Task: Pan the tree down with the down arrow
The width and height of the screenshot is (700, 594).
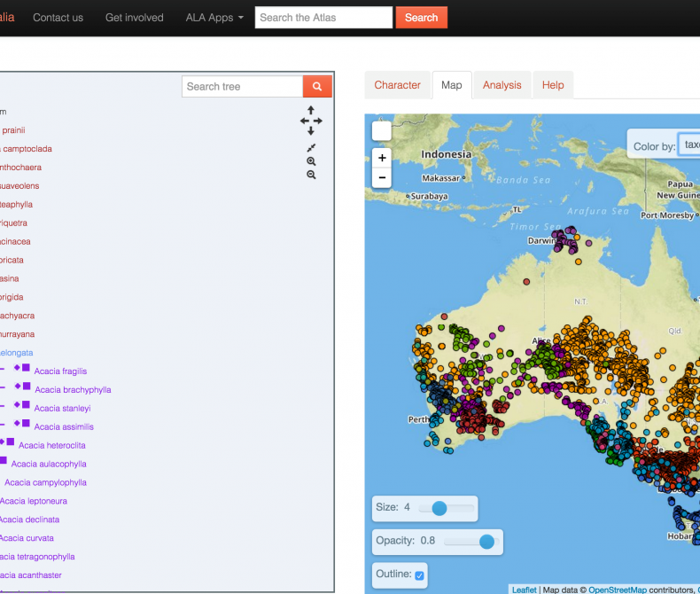Action: click(311, 131)
